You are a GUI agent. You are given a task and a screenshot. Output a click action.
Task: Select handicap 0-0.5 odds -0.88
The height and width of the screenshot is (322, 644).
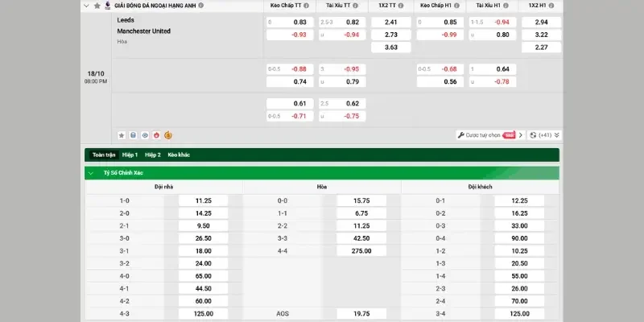(290, 69)
